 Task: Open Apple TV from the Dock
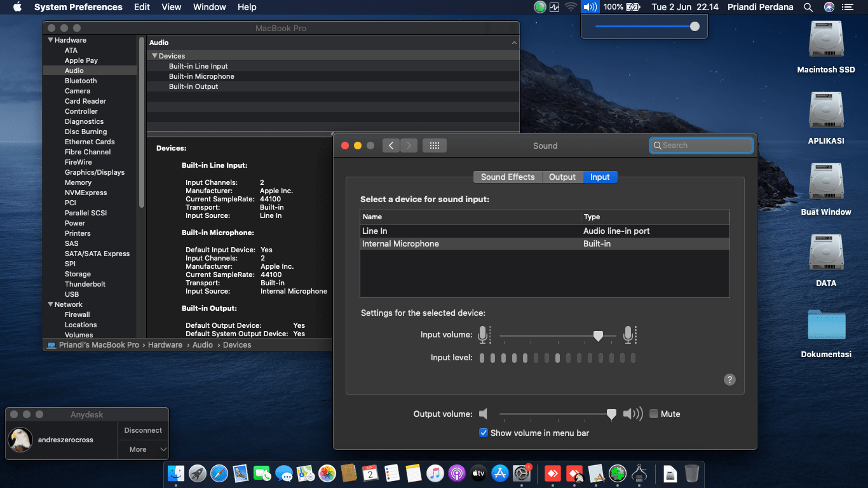coord(478,473)
